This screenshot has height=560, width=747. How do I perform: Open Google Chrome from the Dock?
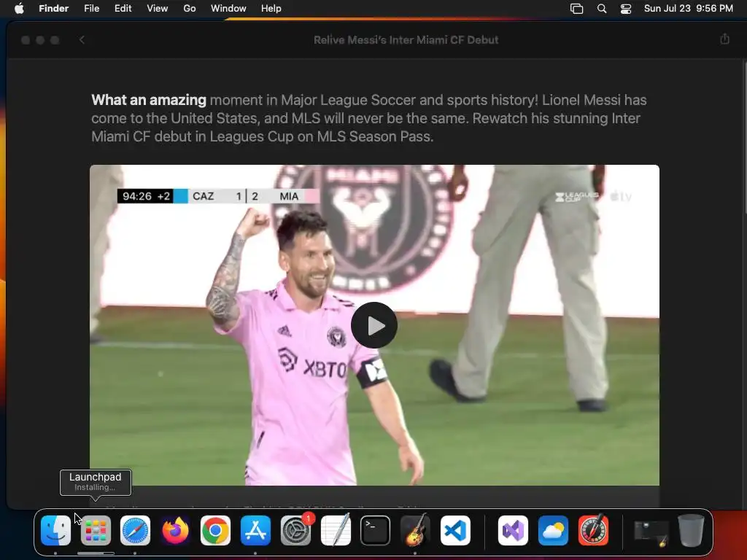(215, 531)
